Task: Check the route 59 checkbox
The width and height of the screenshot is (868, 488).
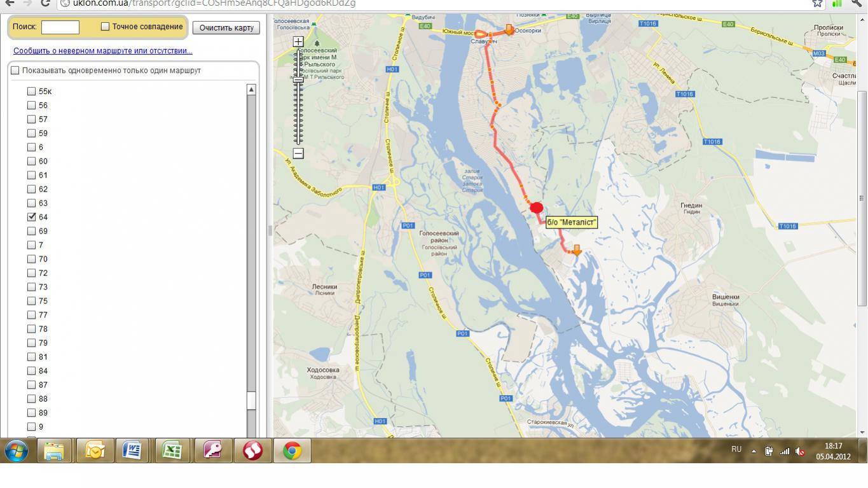Action: (x=31, y=133)
